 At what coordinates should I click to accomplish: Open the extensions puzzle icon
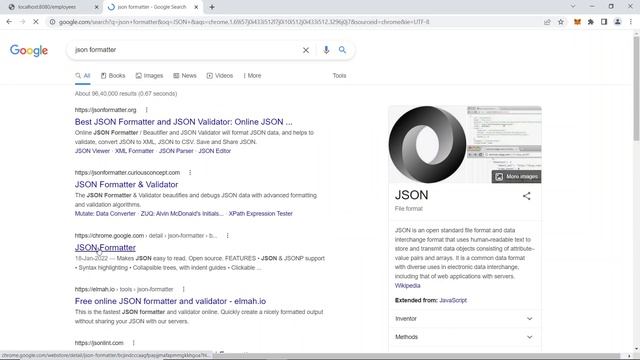591,22
